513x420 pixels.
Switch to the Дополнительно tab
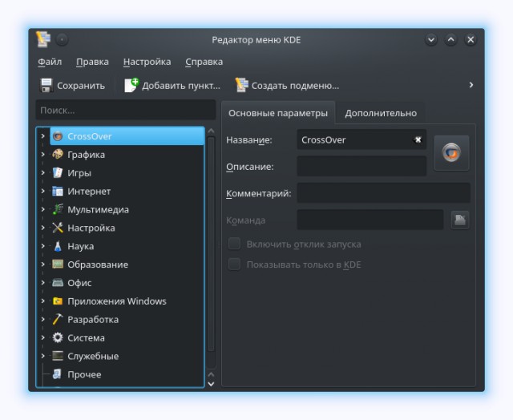(381, 113)
